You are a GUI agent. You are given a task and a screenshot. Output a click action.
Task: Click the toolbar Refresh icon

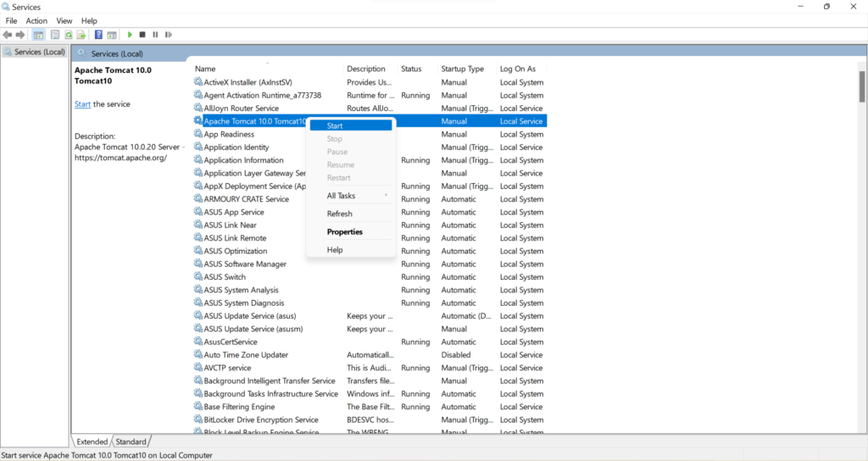click(x=68, y=35)
